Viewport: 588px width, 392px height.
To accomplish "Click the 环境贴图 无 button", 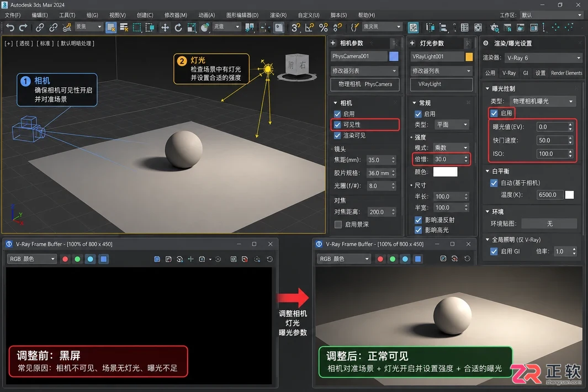I will coord(549,224).
